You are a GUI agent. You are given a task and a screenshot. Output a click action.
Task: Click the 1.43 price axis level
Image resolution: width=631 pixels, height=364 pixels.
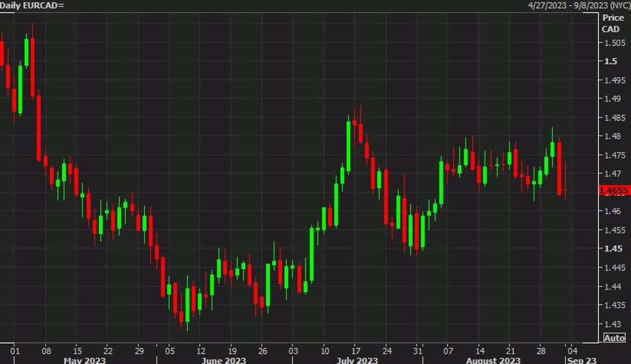pos(614,324)
